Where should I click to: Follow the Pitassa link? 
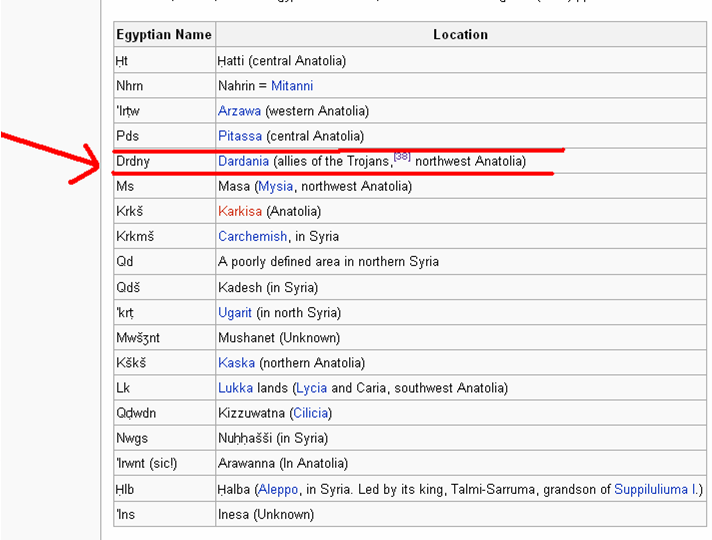pos(240,136)
